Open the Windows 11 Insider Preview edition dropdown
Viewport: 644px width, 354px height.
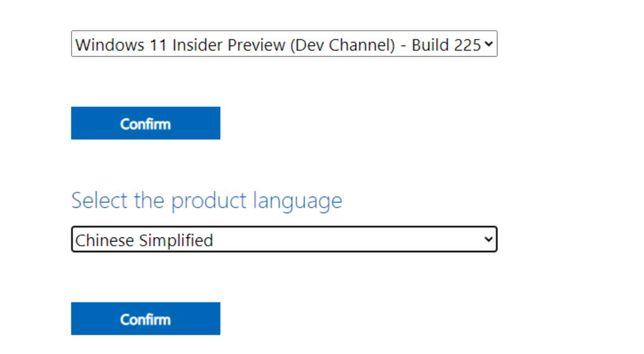(284, 44)
